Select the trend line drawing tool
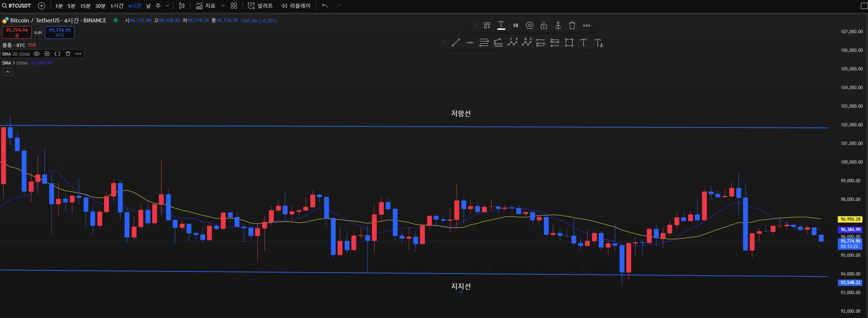 456,42
